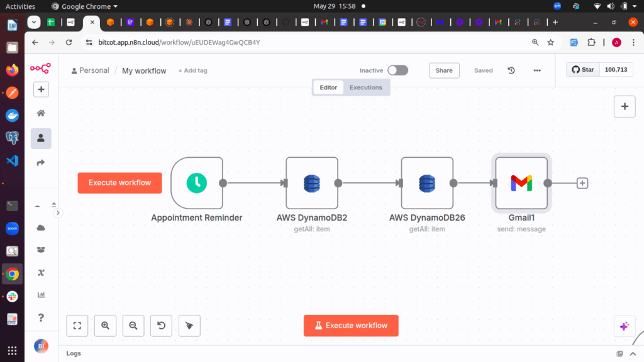Click Add tag next to workflow name
The width and height of the screenshot is (644, 362).
192,70
